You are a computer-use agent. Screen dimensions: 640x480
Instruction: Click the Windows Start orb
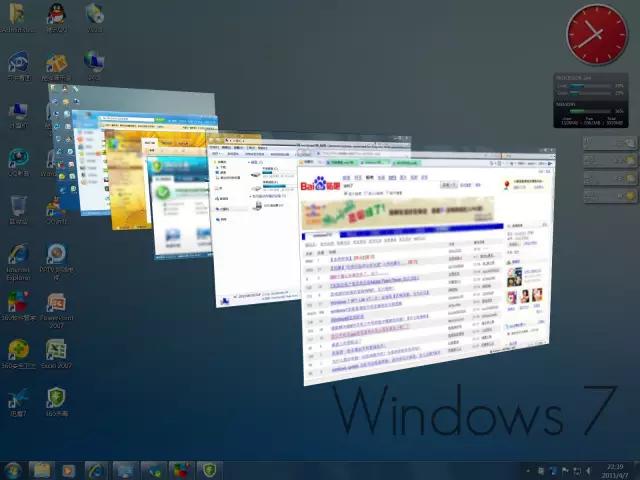[x=13, y=471]
